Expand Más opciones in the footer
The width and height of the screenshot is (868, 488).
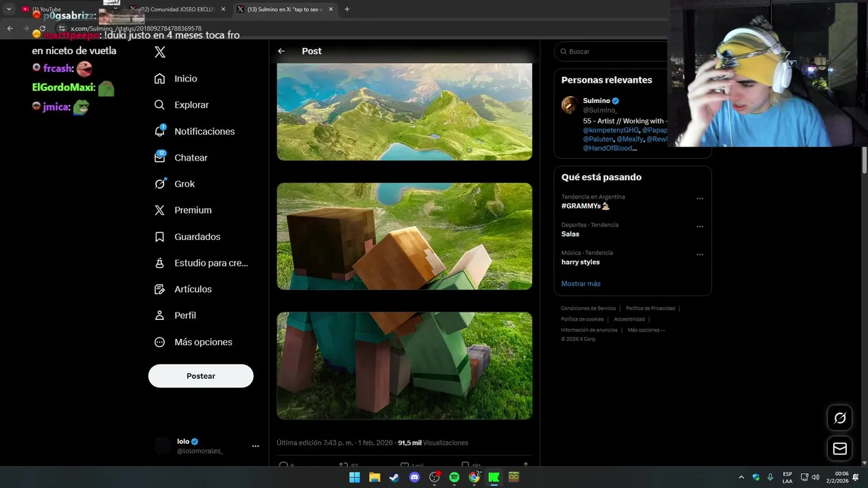pos(646,330)
